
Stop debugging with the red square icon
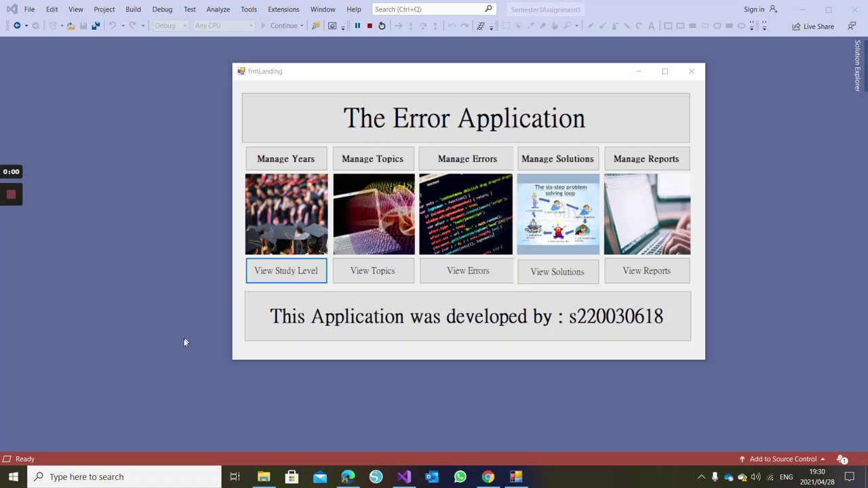click(x=370, y=26)
